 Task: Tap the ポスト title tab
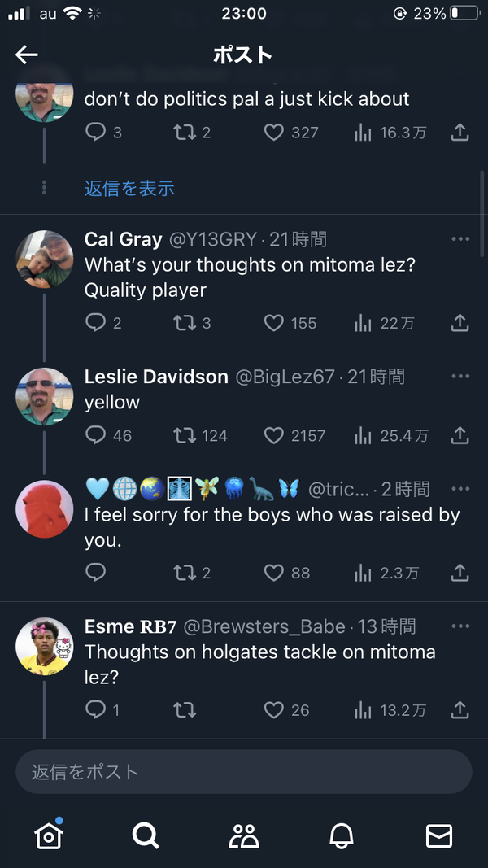pos(244,55)
